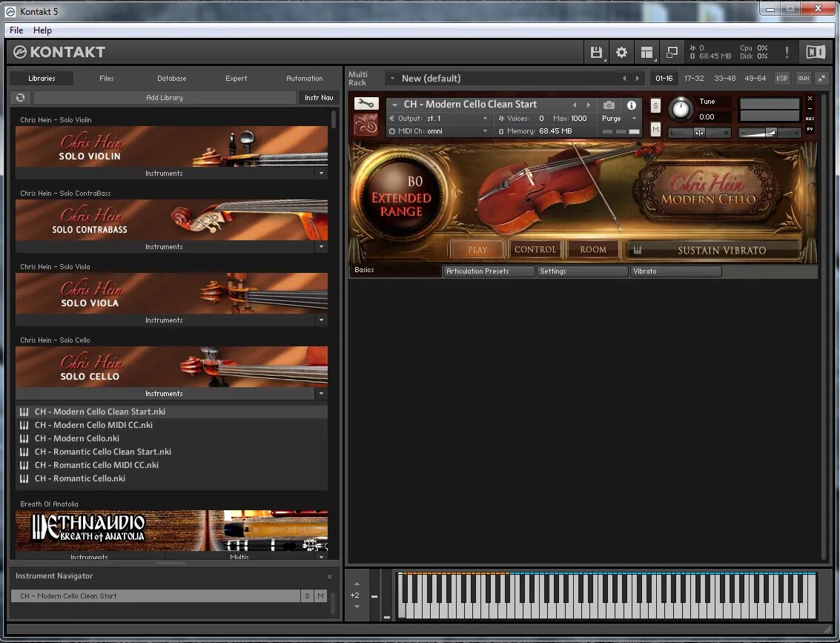Click Add Library button

point(165,97)
